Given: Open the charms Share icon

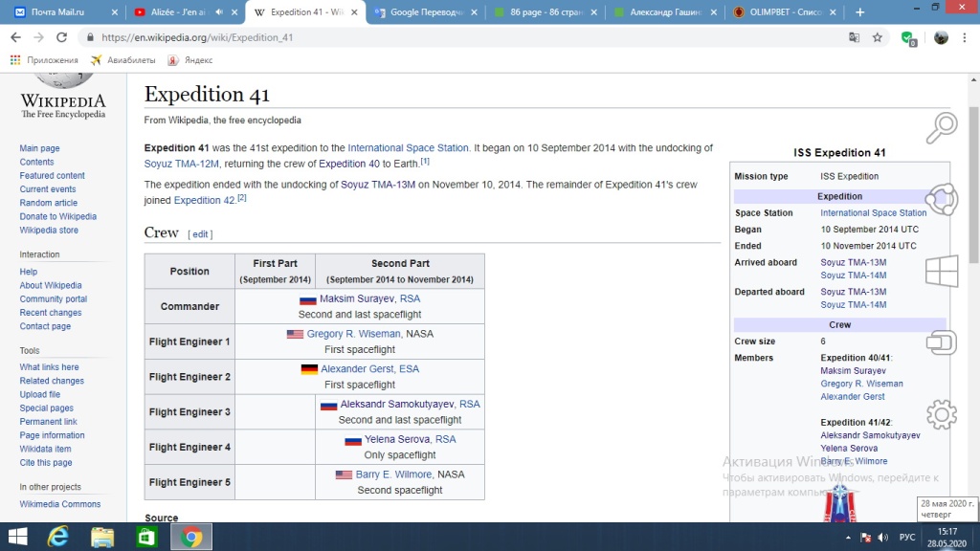Looking at the screenshot, I should click(x=942, y=199).
